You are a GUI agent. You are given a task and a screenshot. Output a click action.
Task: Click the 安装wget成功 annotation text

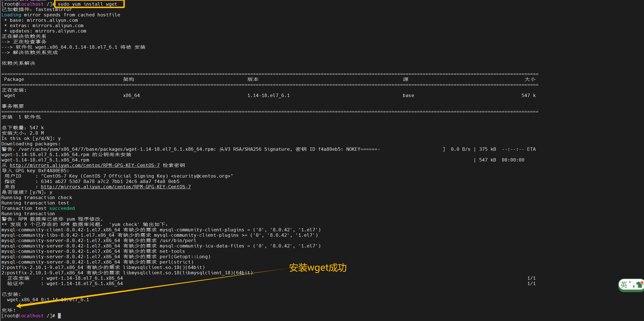317,268
